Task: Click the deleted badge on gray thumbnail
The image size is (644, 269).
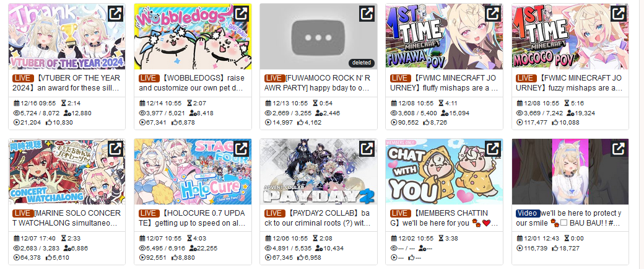Action: [x=362, y=63]
